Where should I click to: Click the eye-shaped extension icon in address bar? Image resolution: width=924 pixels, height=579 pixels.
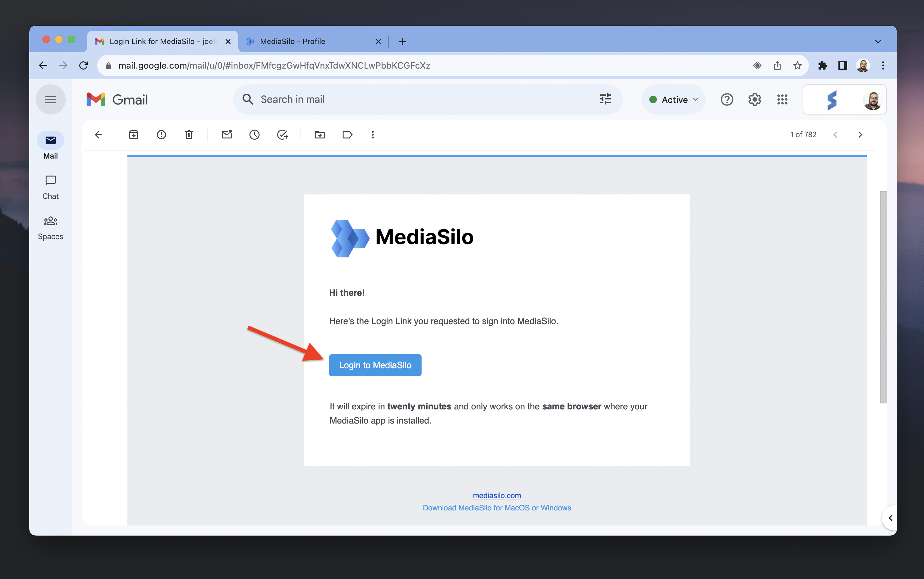tap(757, 65)
